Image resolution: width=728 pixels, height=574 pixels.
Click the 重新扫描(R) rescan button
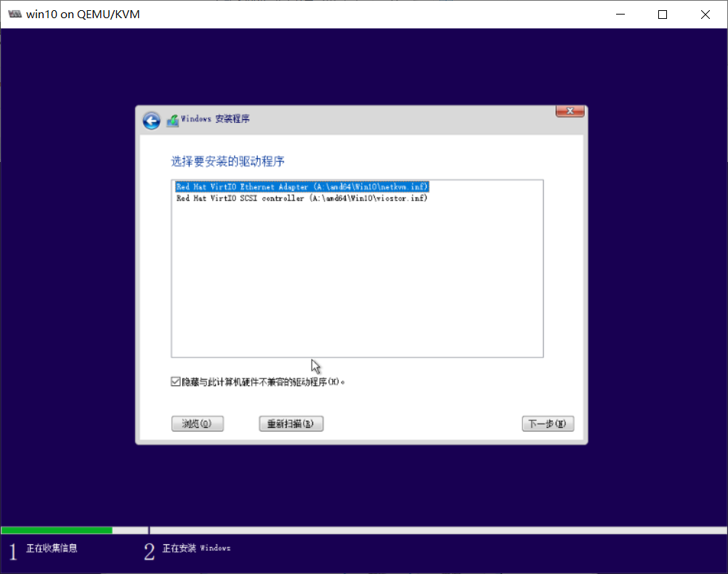291,424
